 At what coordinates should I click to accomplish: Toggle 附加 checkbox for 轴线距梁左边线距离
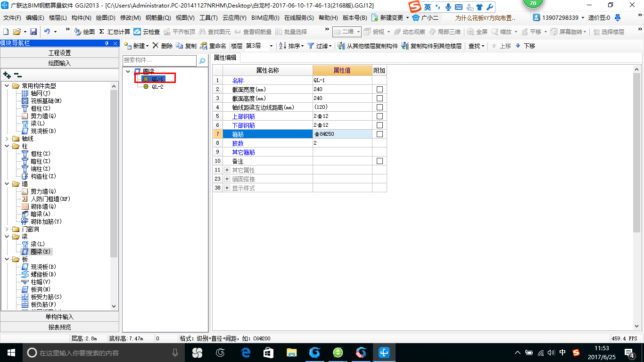pyautogui.click(x=380, y=107)
